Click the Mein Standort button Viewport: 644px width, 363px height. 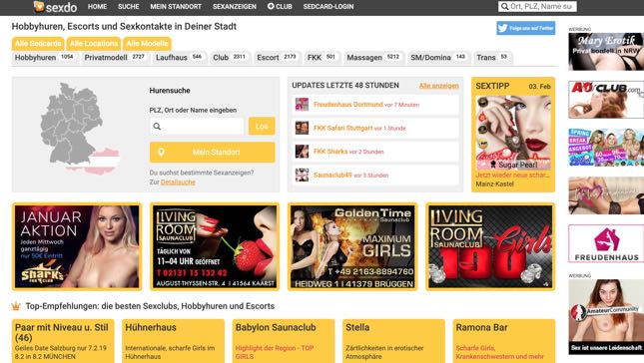pos(213,153)
